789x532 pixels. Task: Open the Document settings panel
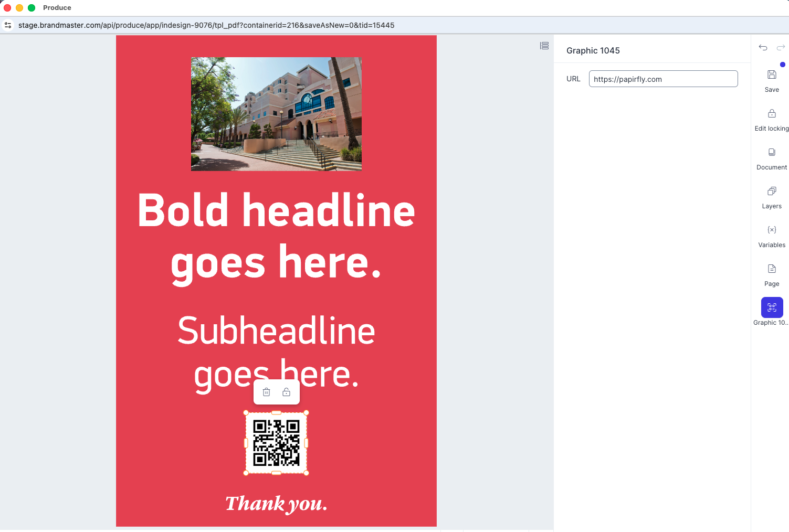tap(772, 158)
